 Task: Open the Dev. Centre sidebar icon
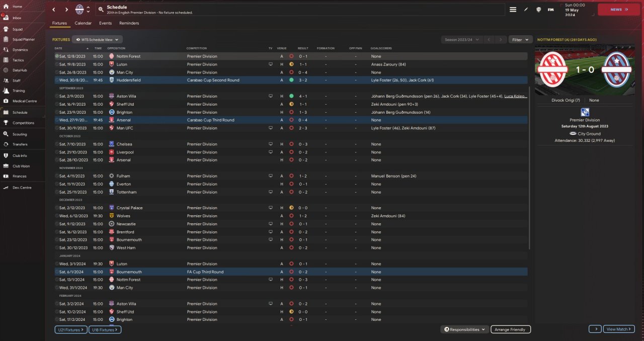tap(6, 188)
